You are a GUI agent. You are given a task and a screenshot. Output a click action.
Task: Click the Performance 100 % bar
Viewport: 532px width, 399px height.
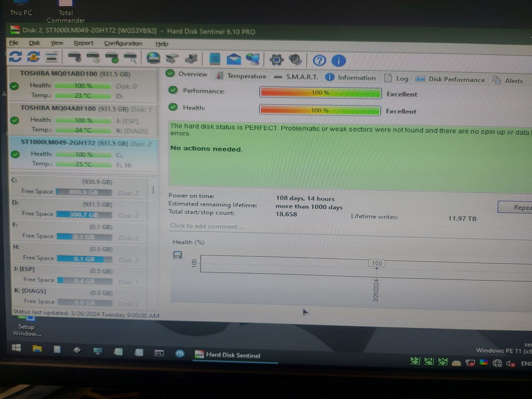(320, 93)
